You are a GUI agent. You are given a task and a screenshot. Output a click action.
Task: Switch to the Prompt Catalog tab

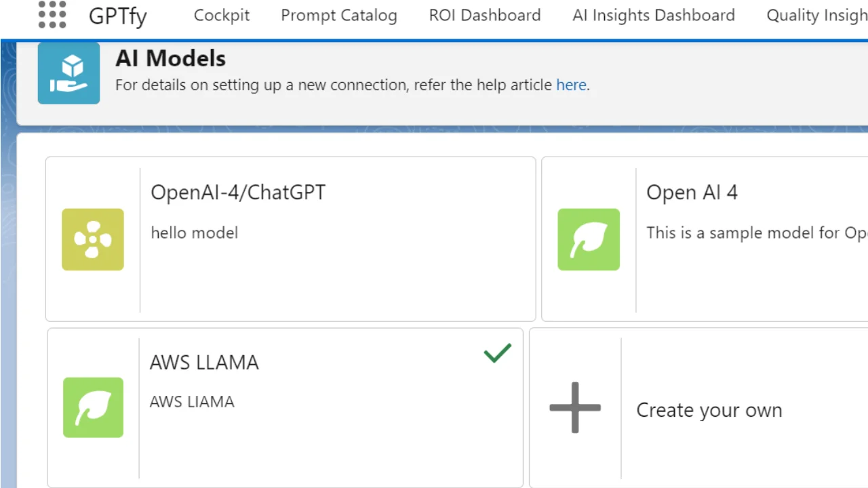339,15
